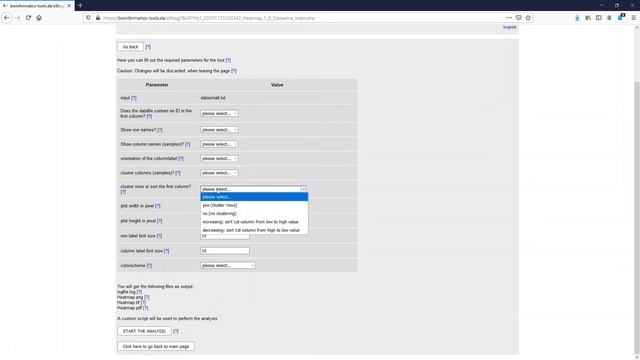The image size is (640, 360).
Task: Open help for plot height
Action: point(160,221)
